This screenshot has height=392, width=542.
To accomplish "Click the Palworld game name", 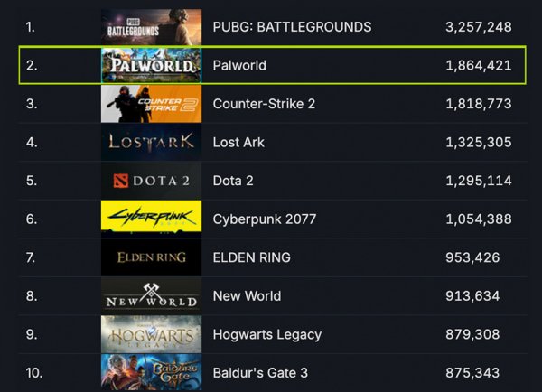I will [239, 65].
